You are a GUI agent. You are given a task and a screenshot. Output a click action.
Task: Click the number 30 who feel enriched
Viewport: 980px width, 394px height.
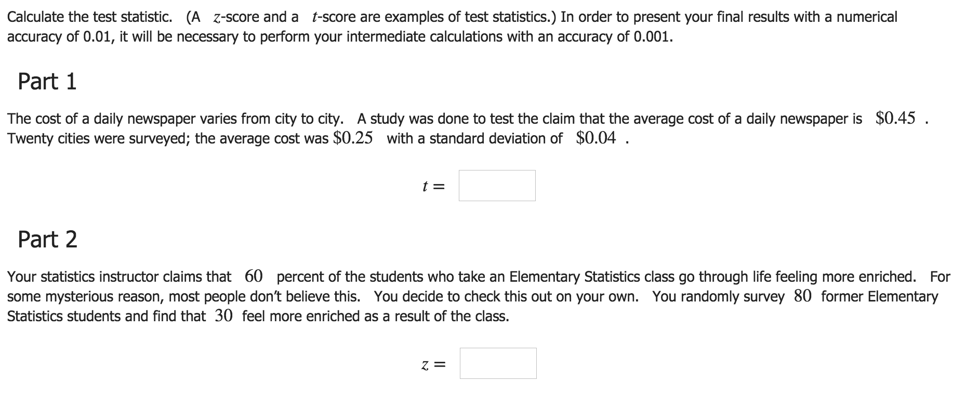pos(223,316)
